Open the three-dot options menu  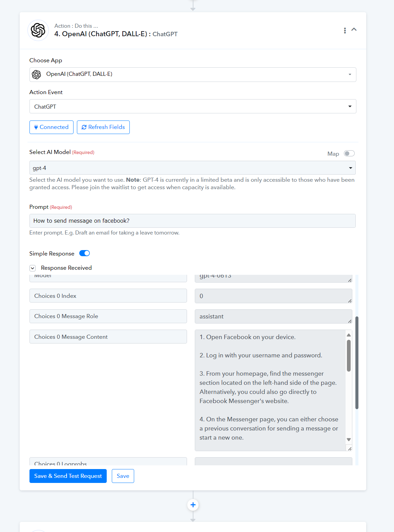345,30
